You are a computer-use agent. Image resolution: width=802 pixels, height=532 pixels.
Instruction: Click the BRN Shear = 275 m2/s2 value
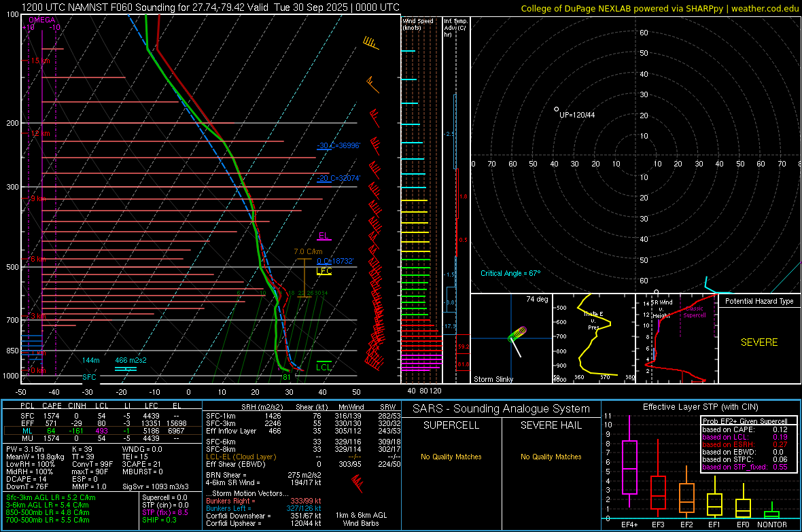(264, 475)
